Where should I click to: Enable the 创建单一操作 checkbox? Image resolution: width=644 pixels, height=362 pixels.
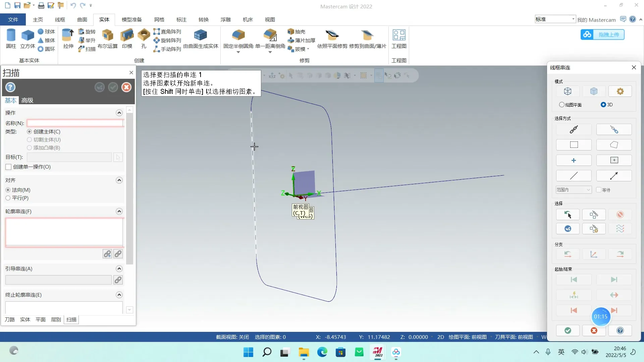(9, 167)
